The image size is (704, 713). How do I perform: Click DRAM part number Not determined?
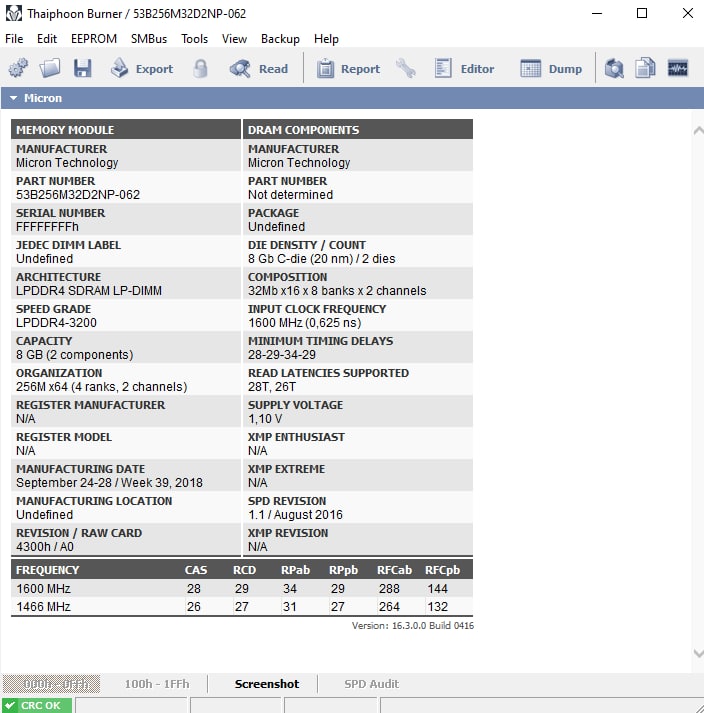(x=290, y=195)
